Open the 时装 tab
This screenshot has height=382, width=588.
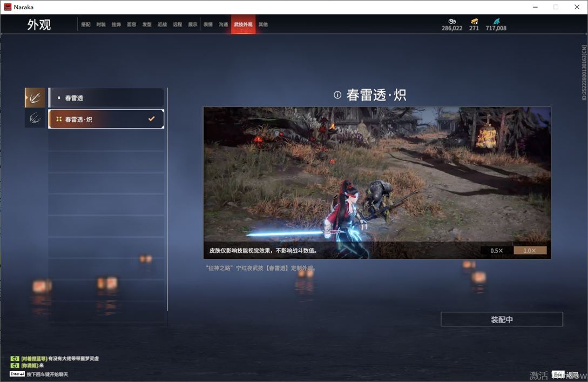pyautogui.click(x=101, y=24)
